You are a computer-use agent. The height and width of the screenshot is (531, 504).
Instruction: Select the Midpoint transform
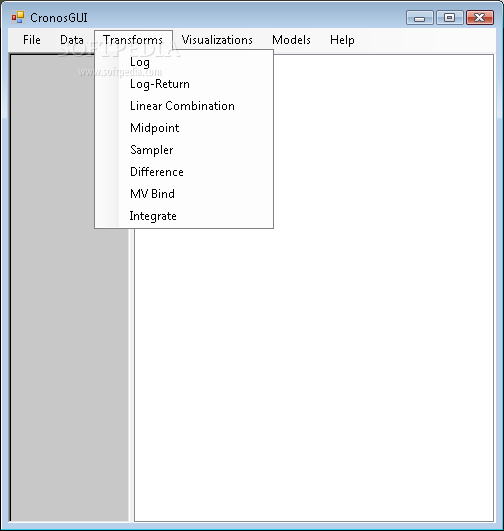184,128
